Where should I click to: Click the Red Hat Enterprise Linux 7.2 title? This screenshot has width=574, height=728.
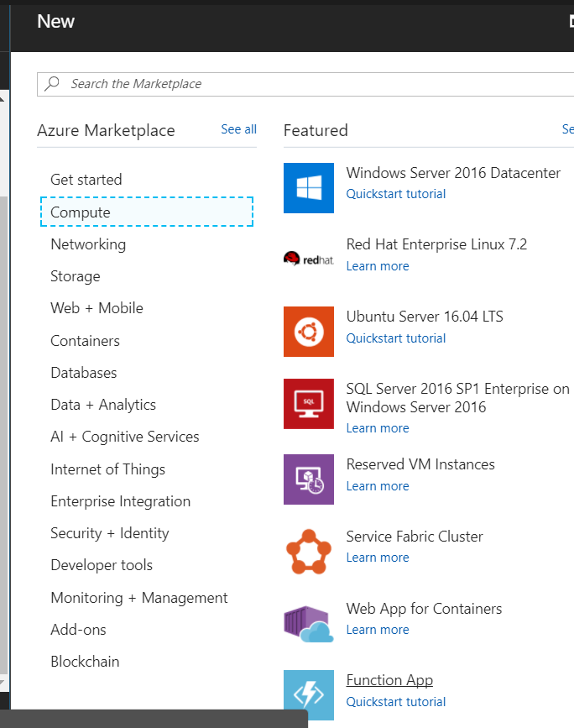436,244
